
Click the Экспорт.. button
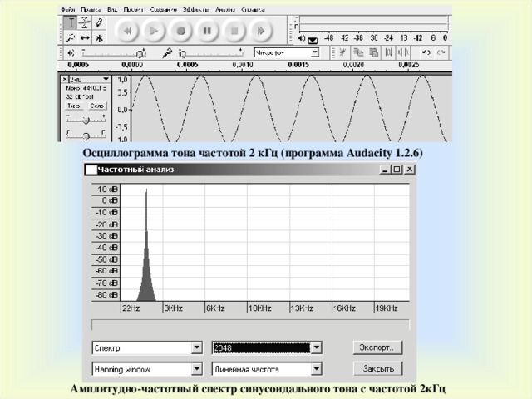click(377, 347)
